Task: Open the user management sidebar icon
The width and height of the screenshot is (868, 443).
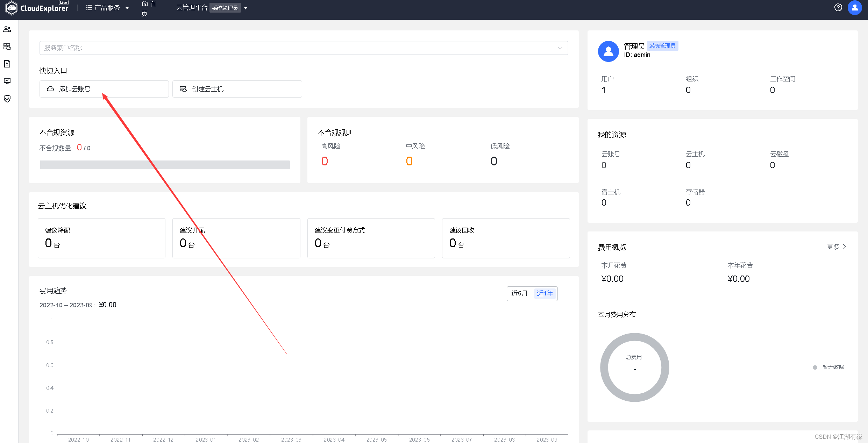Action: point(7,29)
